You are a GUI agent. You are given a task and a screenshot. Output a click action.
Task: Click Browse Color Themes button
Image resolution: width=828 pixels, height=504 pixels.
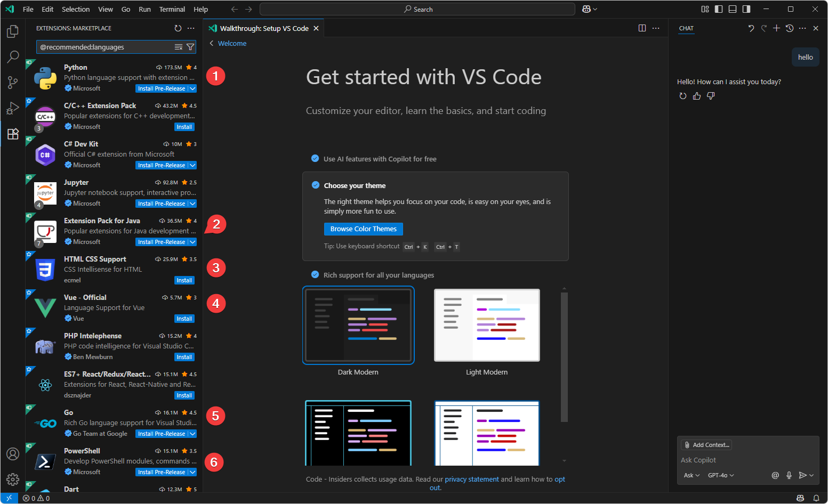point(364,229)
